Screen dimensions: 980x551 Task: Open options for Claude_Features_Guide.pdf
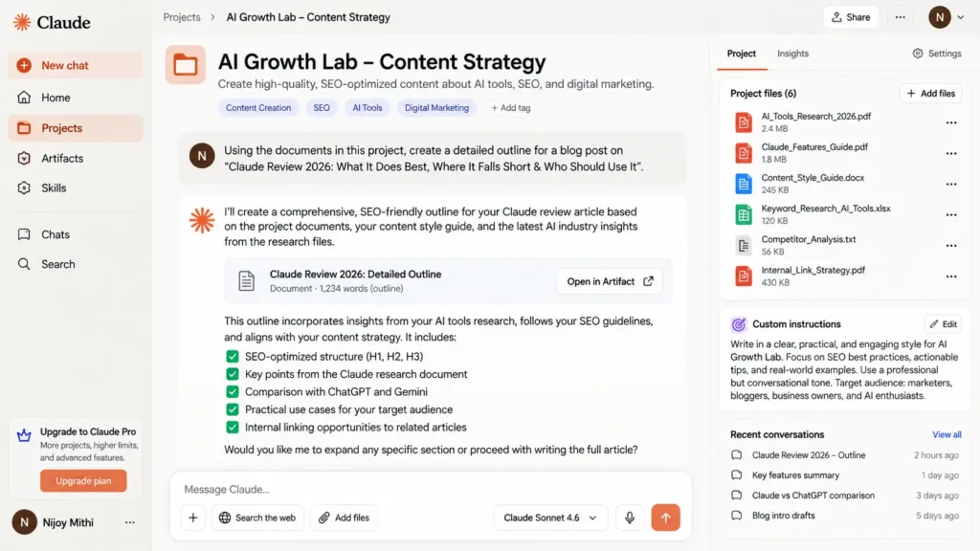(x=951, y=154)
